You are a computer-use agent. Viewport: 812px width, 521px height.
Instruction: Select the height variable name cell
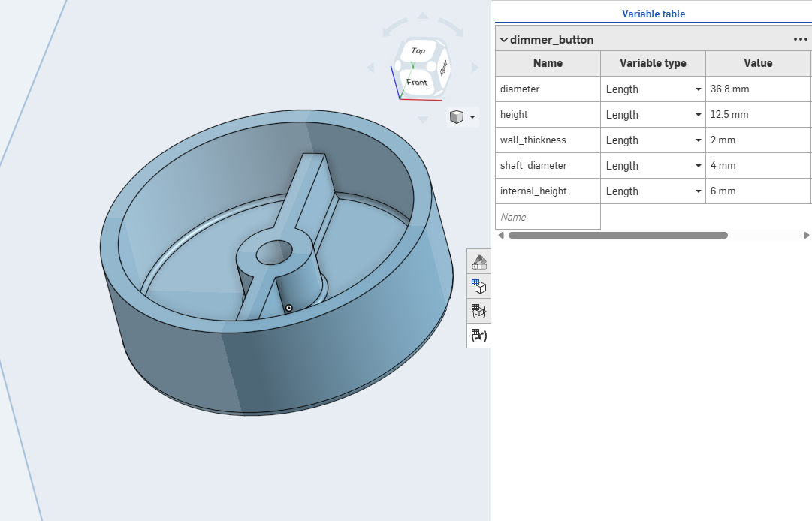pos(548,114)
